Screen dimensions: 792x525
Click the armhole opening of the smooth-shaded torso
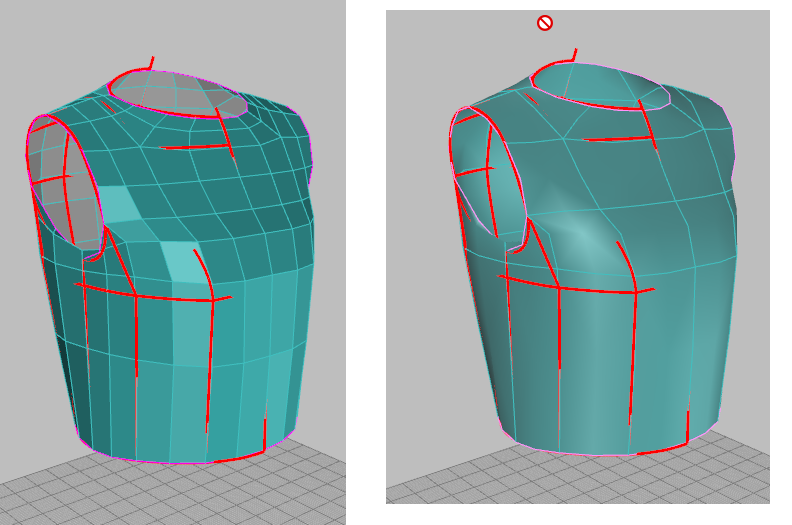[x=488, y=174]
